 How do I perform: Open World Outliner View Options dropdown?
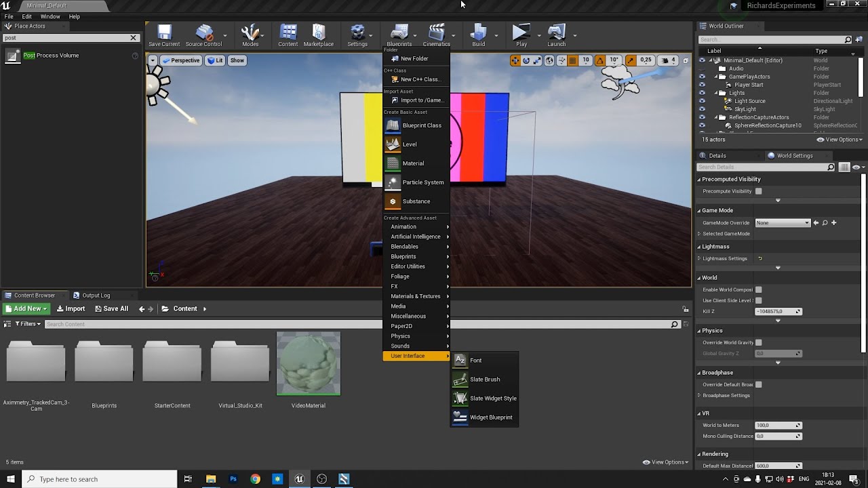click(840, 140)
